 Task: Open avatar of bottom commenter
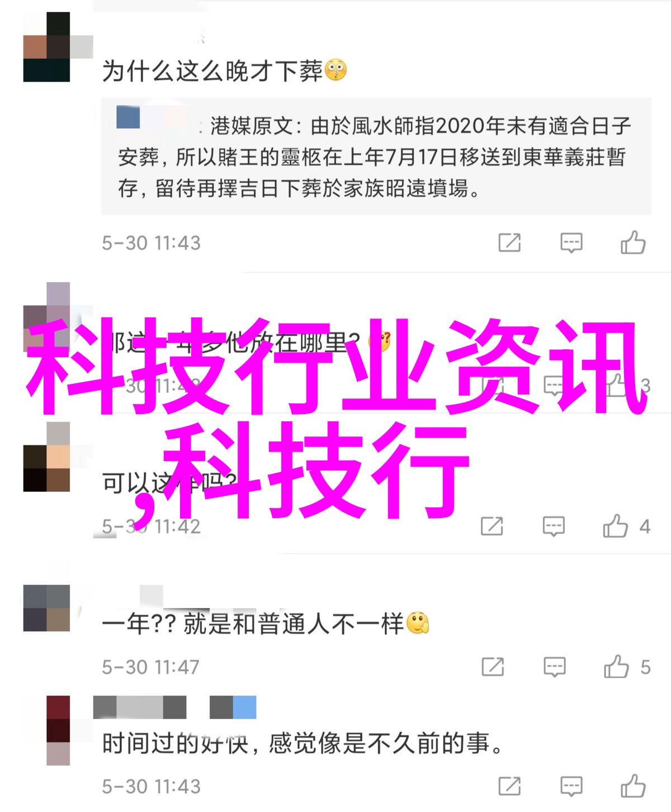(58, 730)
